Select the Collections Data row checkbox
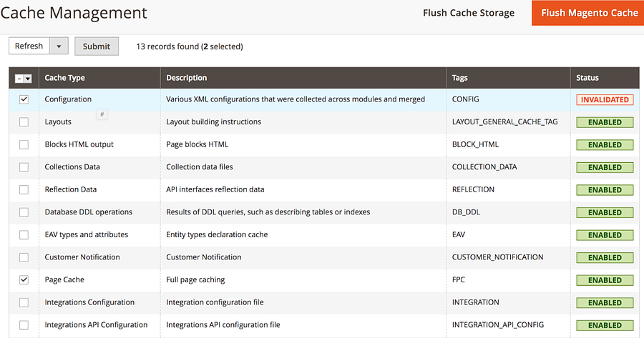The image size is (644, 338). (24, 167)
